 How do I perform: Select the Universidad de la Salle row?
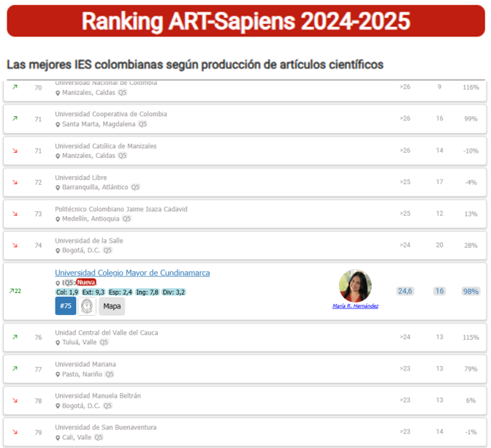click(x=245, y=246)
